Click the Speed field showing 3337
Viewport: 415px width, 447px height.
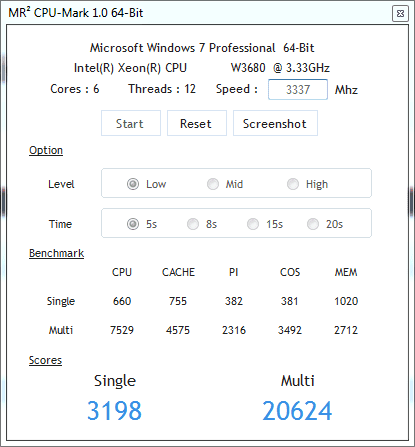298,89
